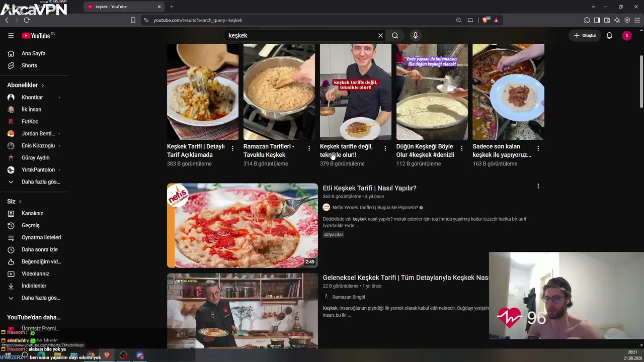Open the tab search dropdown
The width and height of the screenshot is (644, 362).
(593, 7)
